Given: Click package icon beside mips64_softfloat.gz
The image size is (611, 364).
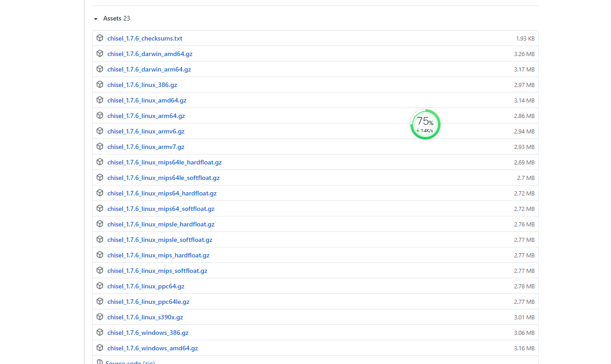Looking at the screenshot, I should tap(100, 209).
